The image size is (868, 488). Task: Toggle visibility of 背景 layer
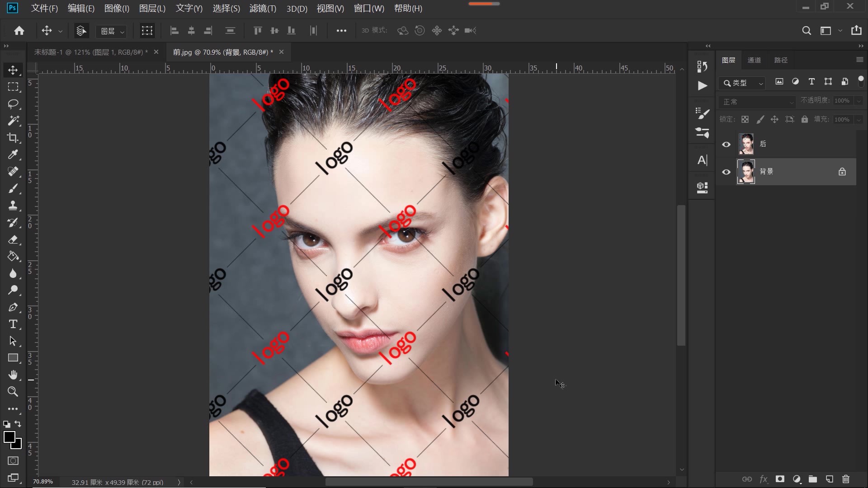pyautogui.click(x=726, y=172)
